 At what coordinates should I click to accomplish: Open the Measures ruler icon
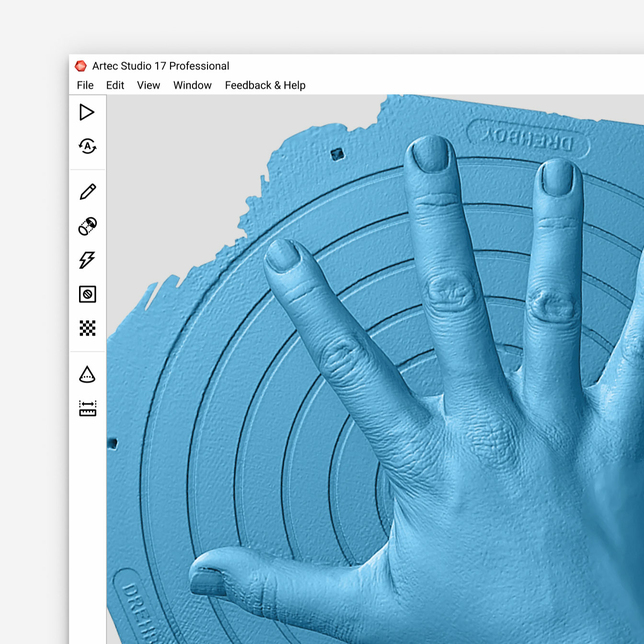[87, 408]
